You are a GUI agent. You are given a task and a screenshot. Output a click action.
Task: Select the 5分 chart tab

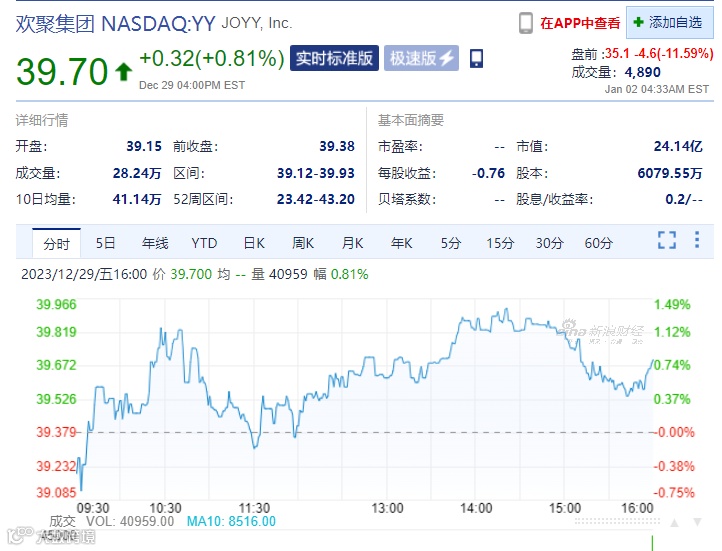(x=451, y=243)
